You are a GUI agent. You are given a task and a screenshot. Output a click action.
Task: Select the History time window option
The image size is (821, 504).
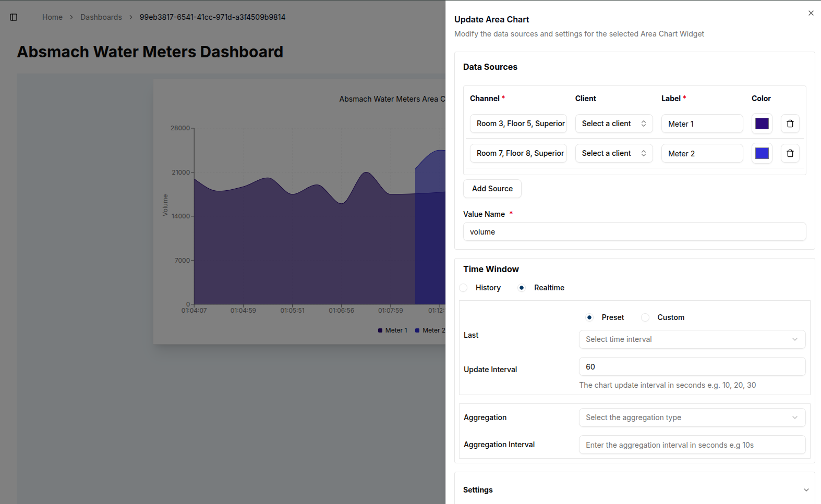click(464, 288)
